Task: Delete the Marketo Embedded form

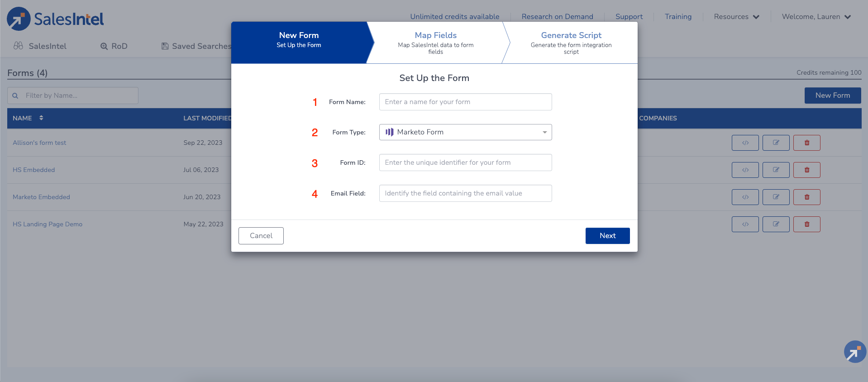Action: [806, 197]
